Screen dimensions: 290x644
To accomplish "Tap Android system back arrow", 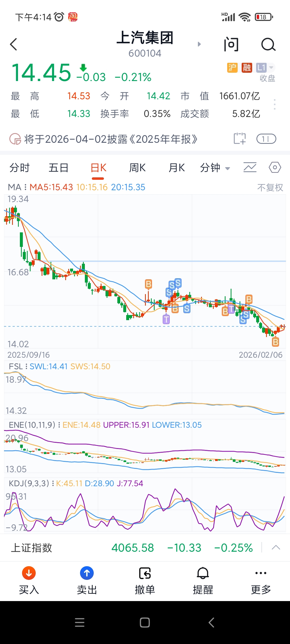I will [211, 622].
